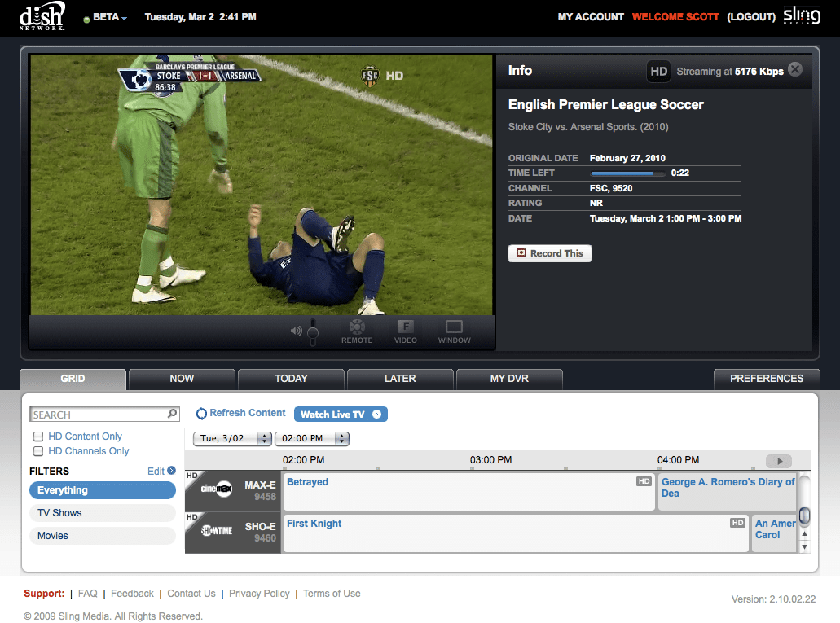Open the MY DVR tab

coord(509,379)
